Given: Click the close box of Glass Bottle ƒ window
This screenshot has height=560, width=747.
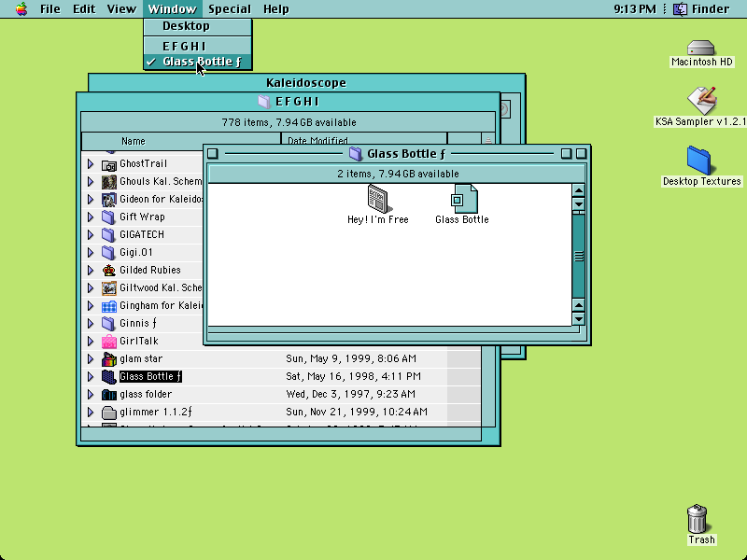Looking at the screenshot, I should coord(213,154).
